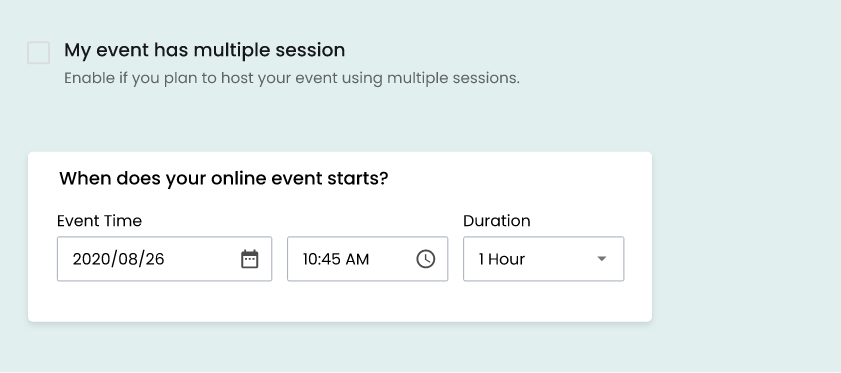Image resolution: width=841 pixels, height=373 pixels.
Task: Click the "Event Time" field label
Action: point(99,221)
